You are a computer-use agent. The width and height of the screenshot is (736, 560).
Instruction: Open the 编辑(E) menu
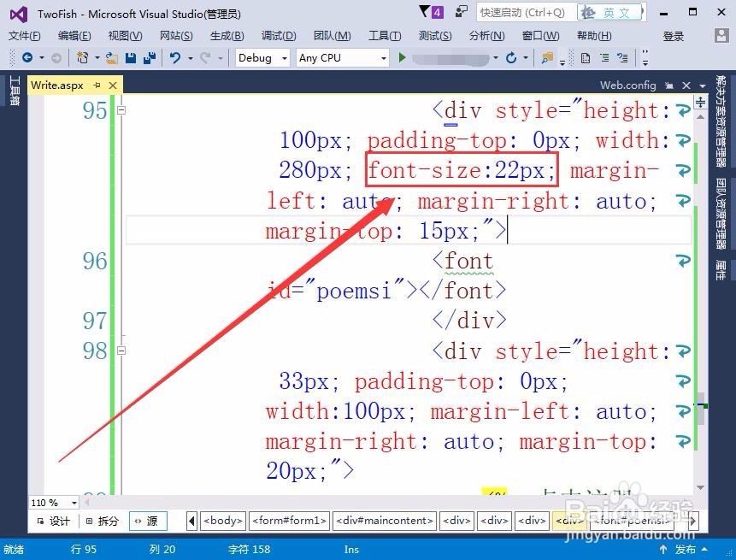(x=74, y=36)
